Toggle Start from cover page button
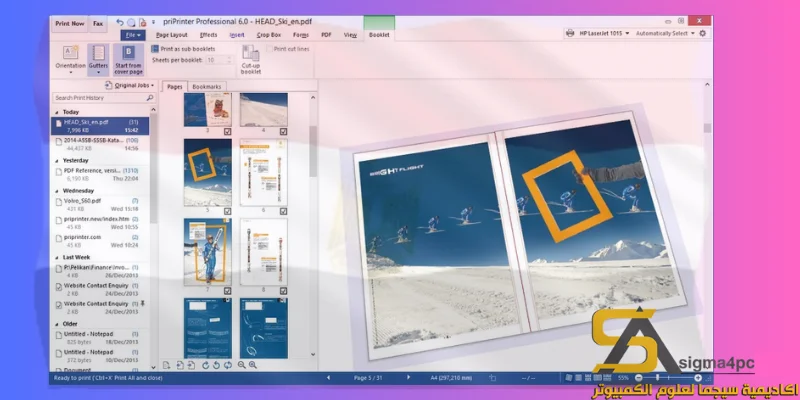Image resolution: width=800 pixels, height=400 pixels. click(128, 59)
